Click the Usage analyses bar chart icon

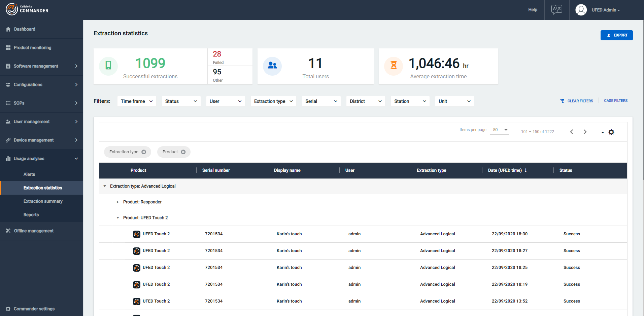pyautogui.click(x=8, y=159)
